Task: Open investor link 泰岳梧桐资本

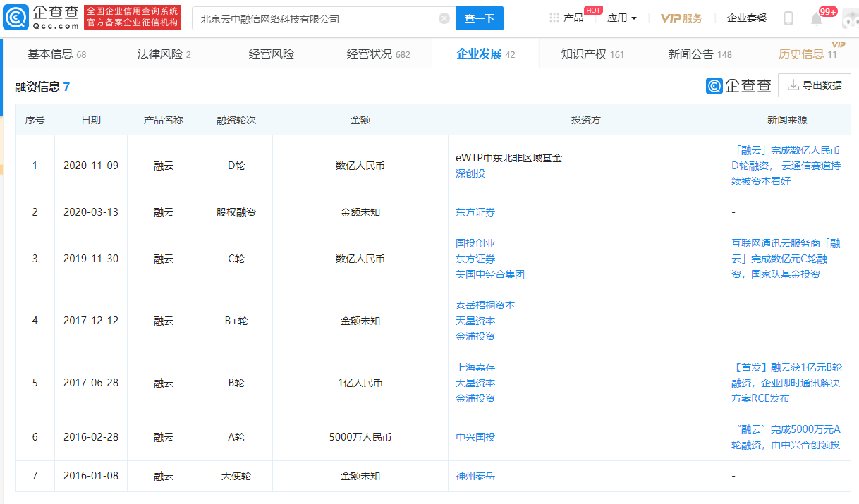Action: click(x=485, y=305)
